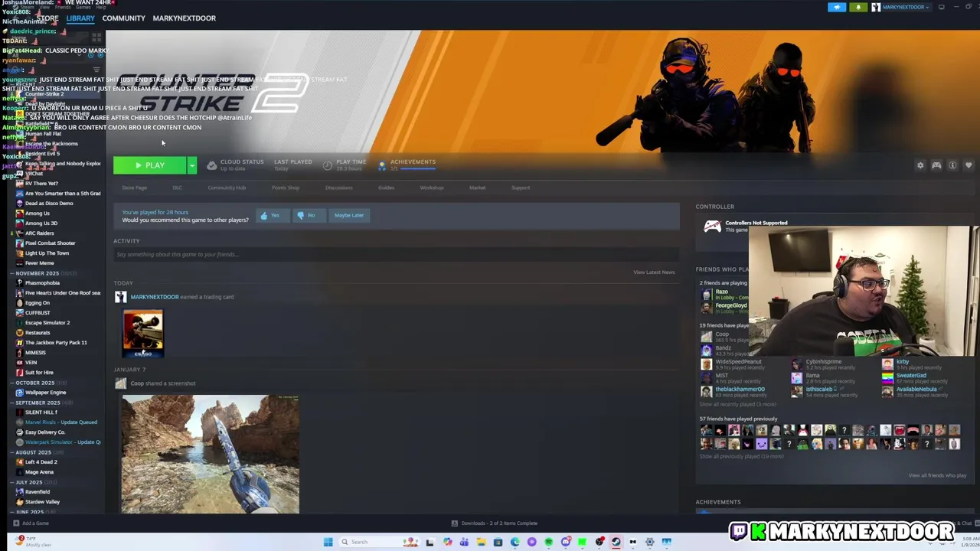Select Left 4 Dead 2

tap(41, 462)
